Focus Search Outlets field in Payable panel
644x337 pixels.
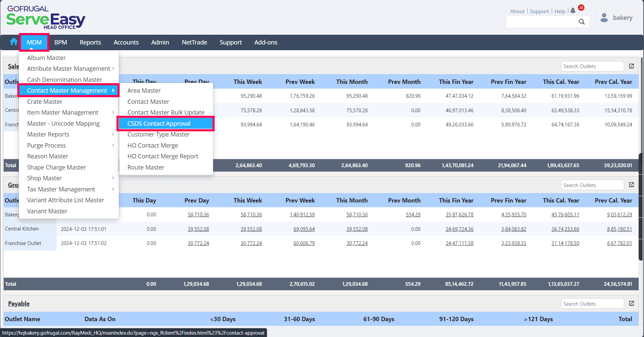[592, 304]
